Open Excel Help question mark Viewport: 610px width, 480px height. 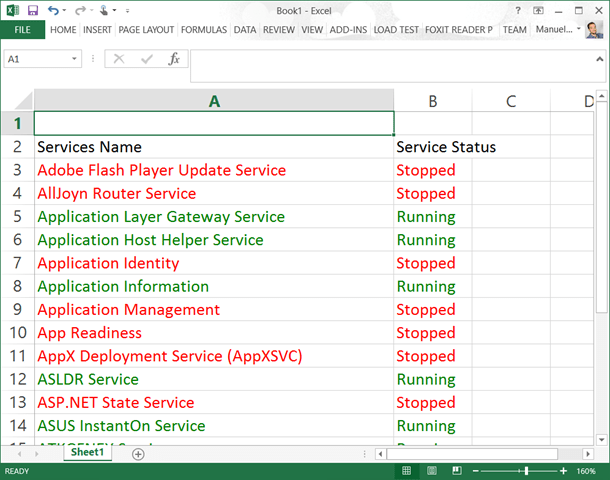point(518,11)
